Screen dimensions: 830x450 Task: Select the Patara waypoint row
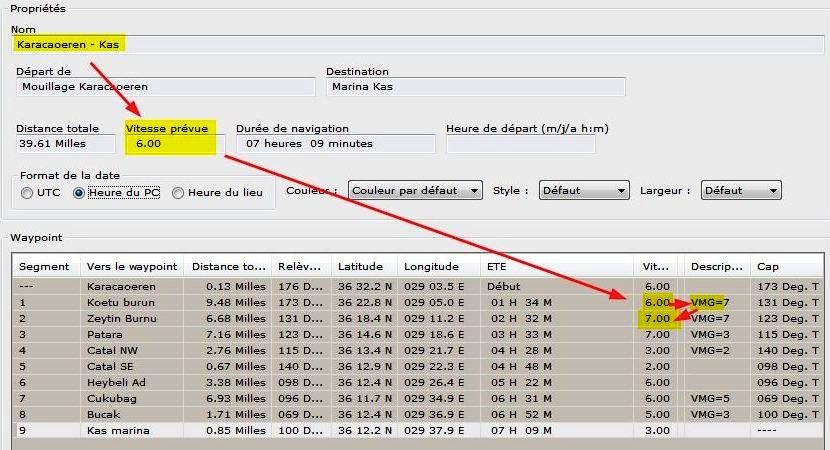point(418,335)
